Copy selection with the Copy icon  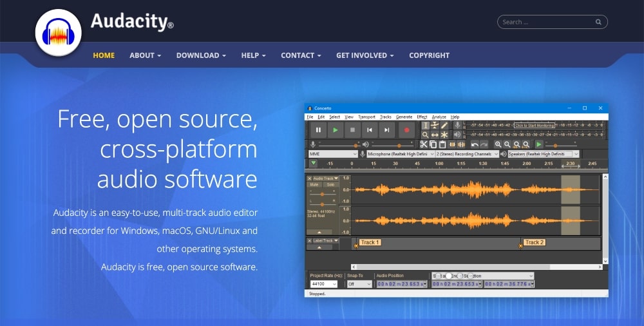[x=433, y=144]
